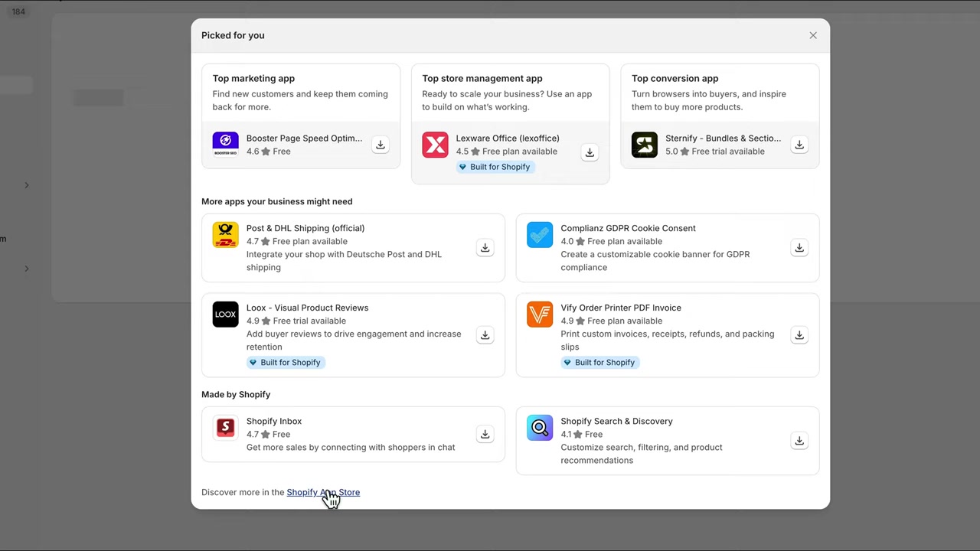Open Vify orange logo

(x=540, y=315)
